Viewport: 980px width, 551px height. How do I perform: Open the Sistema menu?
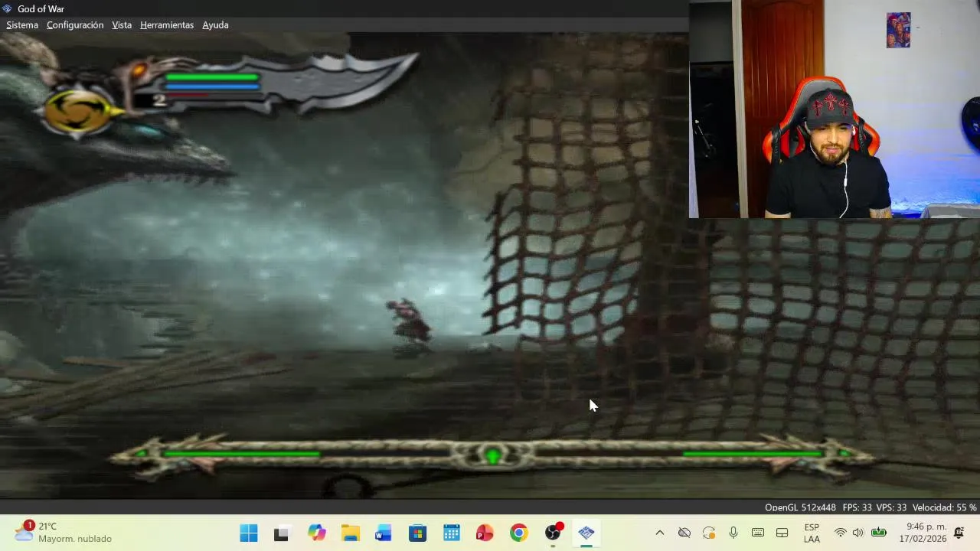click(22, 25)
